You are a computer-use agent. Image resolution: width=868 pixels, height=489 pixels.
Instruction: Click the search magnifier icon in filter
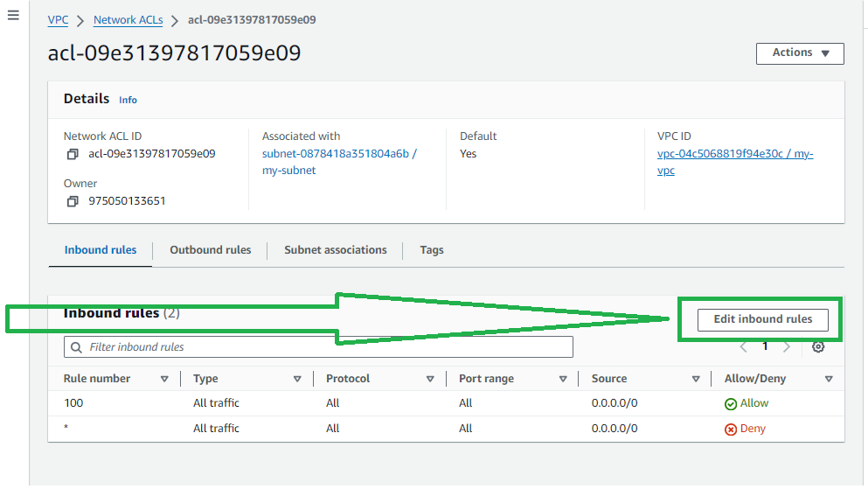[x=76, y=347]
